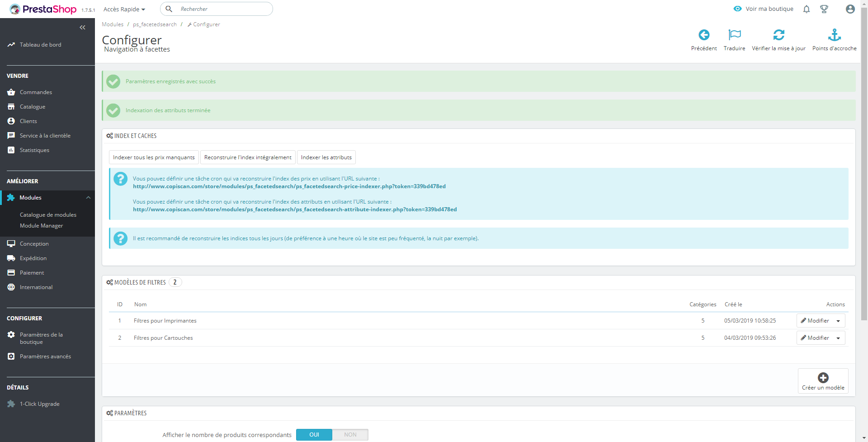Collapse the Modules menu chevron
The width and height of the screenshot is (868, 442).
(89, 198)
